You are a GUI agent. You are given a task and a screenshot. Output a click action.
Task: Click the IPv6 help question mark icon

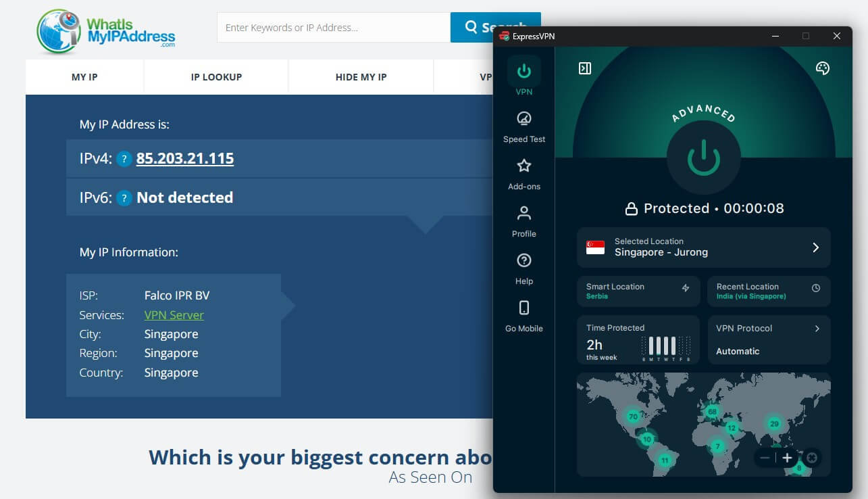click(x=124, y=198)
